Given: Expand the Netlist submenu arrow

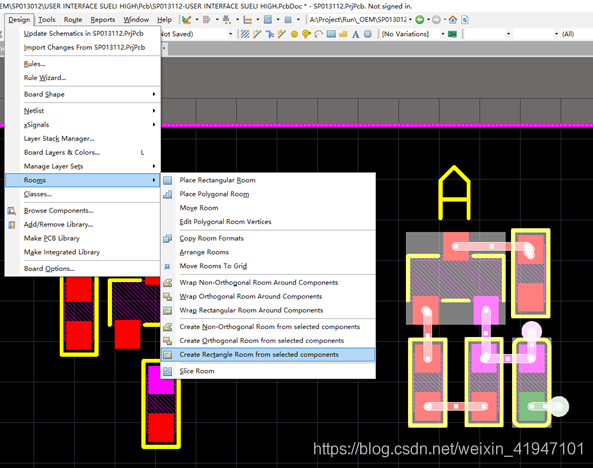Looking at the screenshot, I should 154,111.
